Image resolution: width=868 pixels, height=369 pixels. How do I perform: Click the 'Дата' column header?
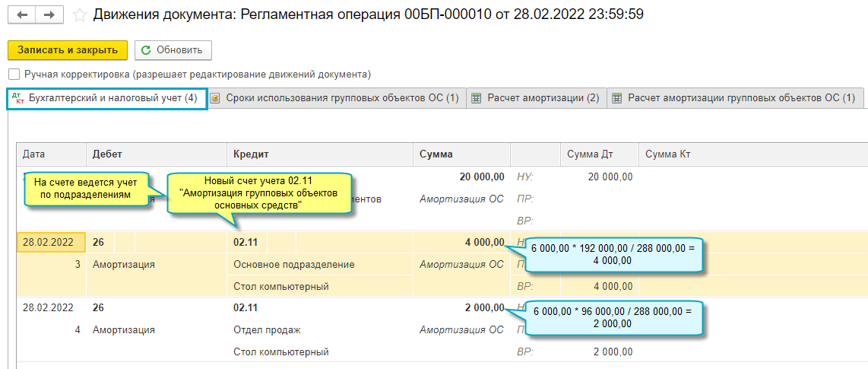click(x=52, y=154)
